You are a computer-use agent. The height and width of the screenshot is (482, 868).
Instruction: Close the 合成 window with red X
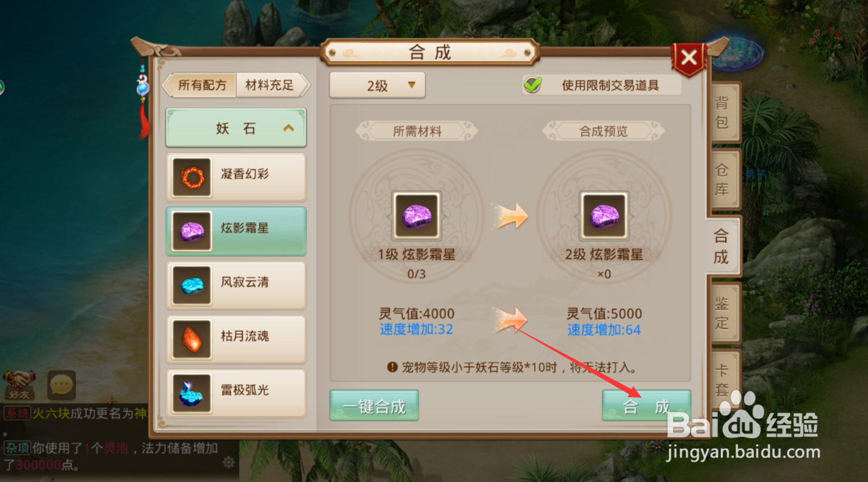click(x=689, y=58)
